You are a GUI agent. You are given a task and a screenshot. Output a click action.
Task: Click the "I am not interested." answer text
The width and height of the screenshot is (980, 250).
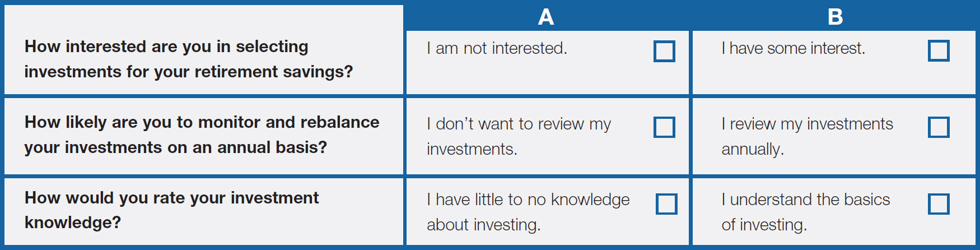pos(497,48)
